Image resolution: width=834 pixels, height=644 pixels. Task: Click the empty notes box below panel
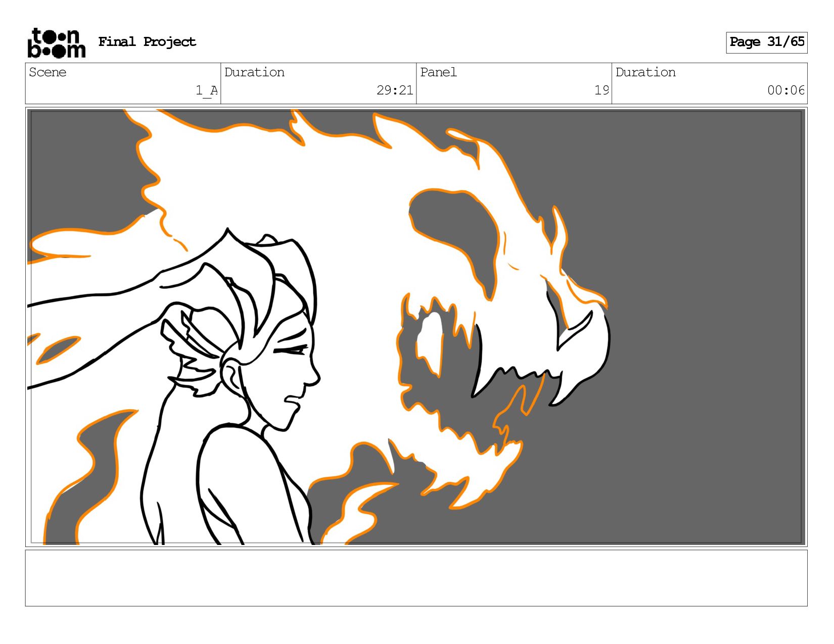tap(416, 578)
